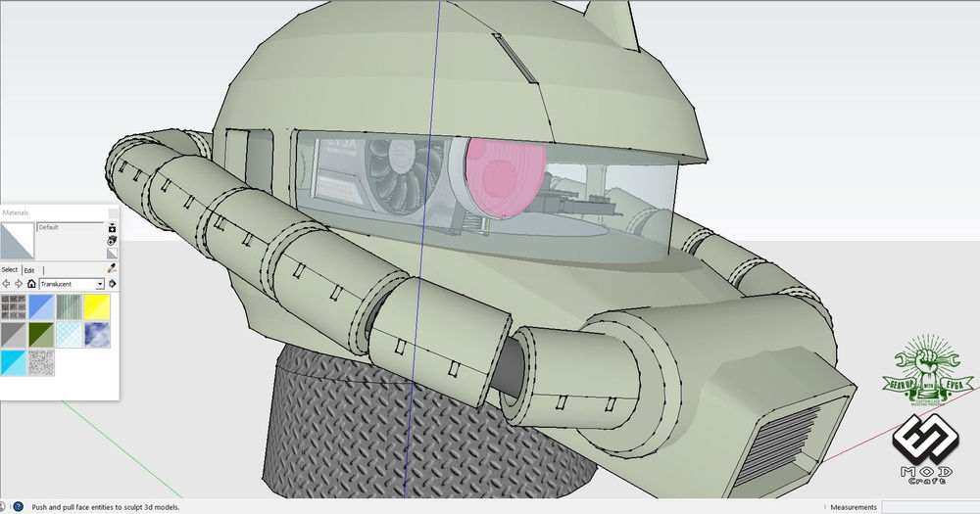Image resolution: width=980 pixels, height=514 pixels.
Task: Open the materials Details arrow menu
Action: click(113, 284)
